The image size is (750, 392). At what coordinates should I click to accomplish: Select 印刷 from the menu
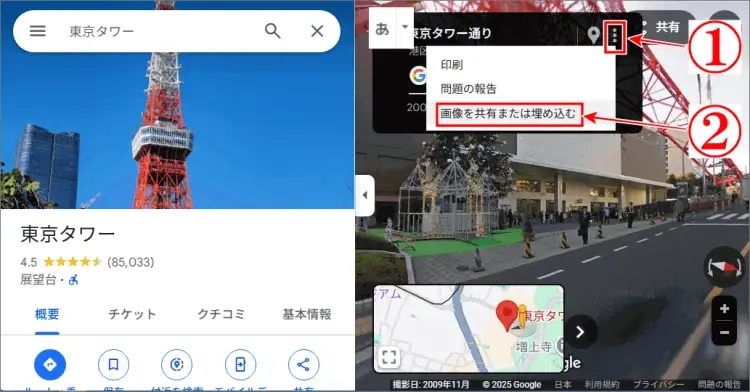[452, 65]
